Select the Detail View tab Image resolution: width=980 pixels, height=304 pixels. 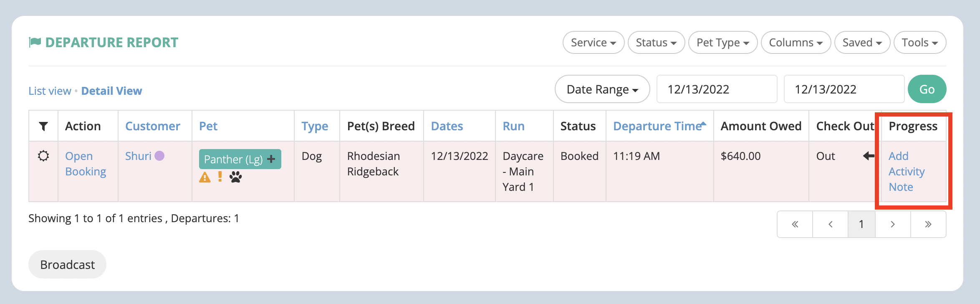coord(111,91)
